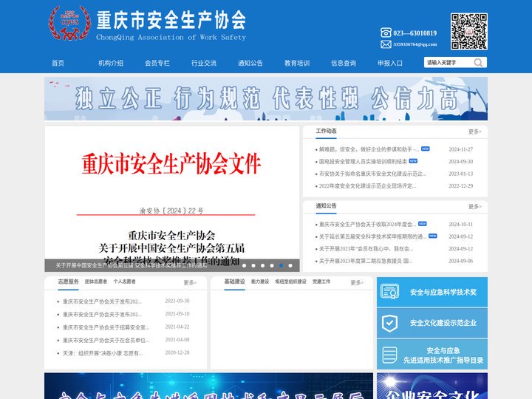
Task: Open the 教育培训 menu item
Action: tap(297, 63)
